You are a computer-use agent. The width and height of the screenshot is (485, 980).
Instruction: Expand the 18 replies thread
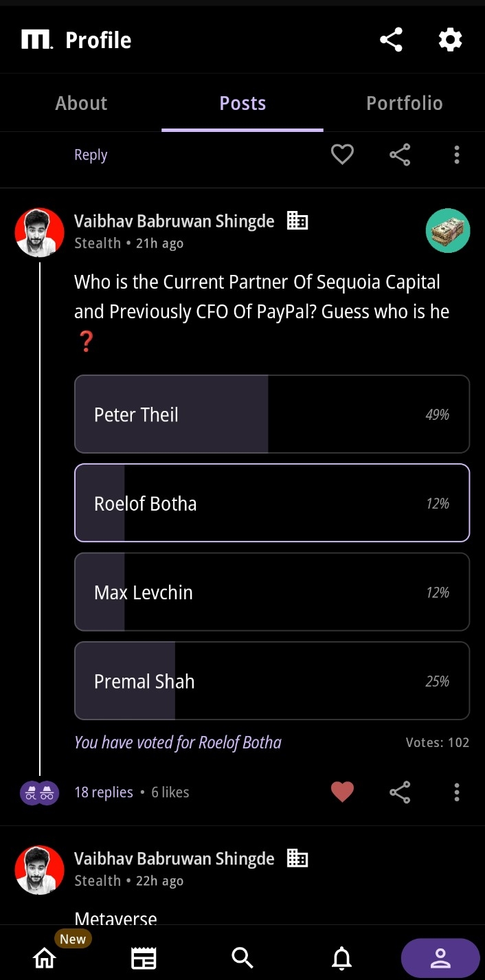pos(104,792)
